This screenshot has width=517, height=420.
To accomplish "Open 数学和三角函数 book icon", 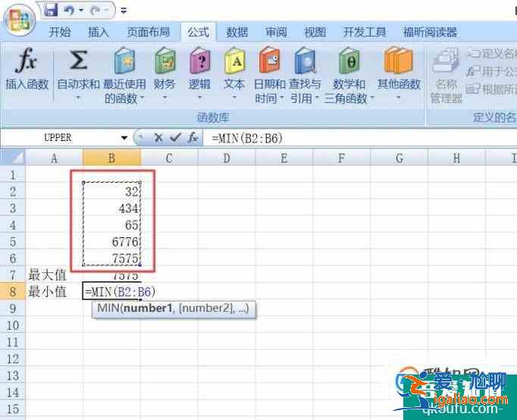I will tap(349, 61).
